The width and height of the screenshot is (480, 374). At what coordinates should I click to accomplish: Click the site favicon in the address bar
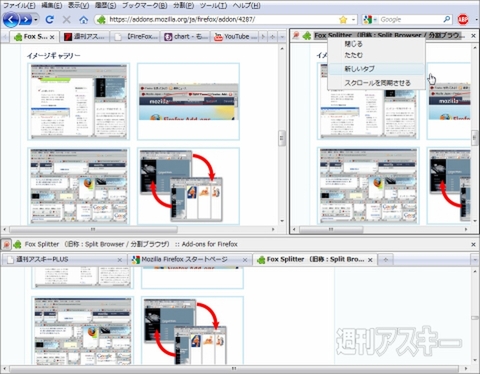(101, 20)
